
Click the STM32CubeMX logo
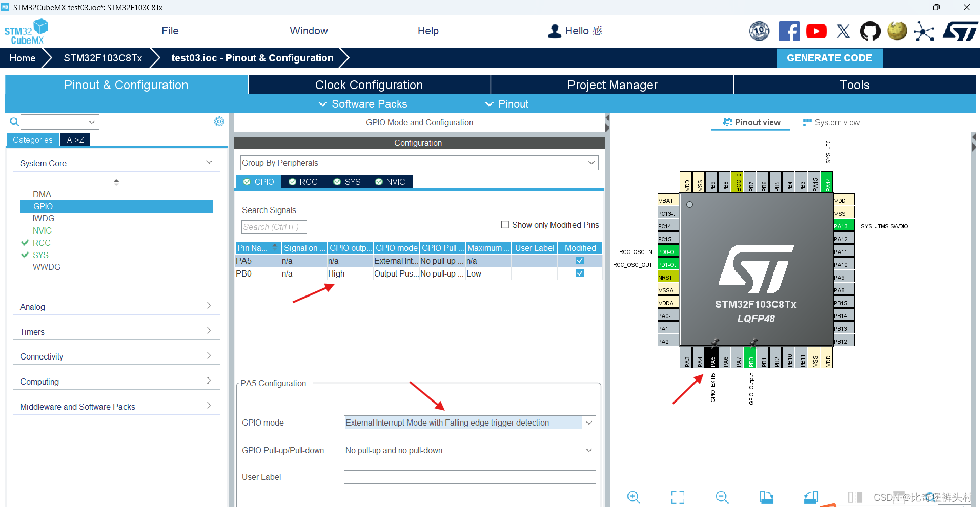click(26, 32)
